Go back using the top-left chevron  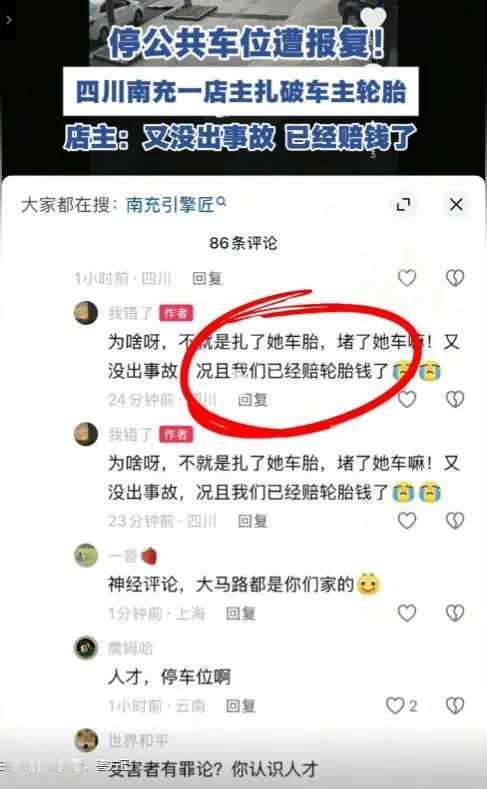[x=8, y=20]
